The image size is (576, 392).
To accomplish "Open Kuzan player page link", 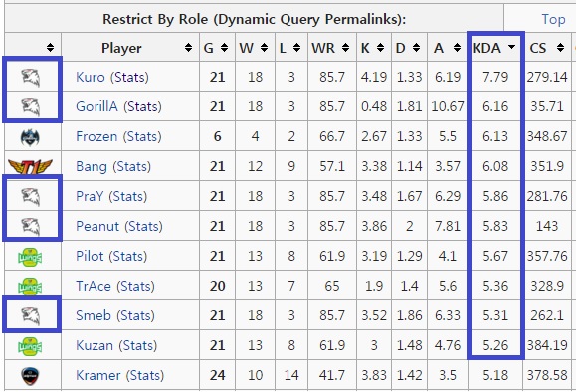I will click(95, 345).
